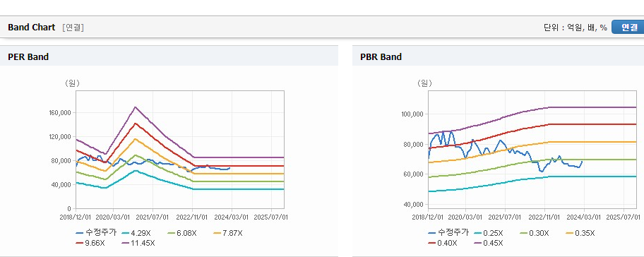Toggle 11.45X legend series

click(x=138, y=243)
